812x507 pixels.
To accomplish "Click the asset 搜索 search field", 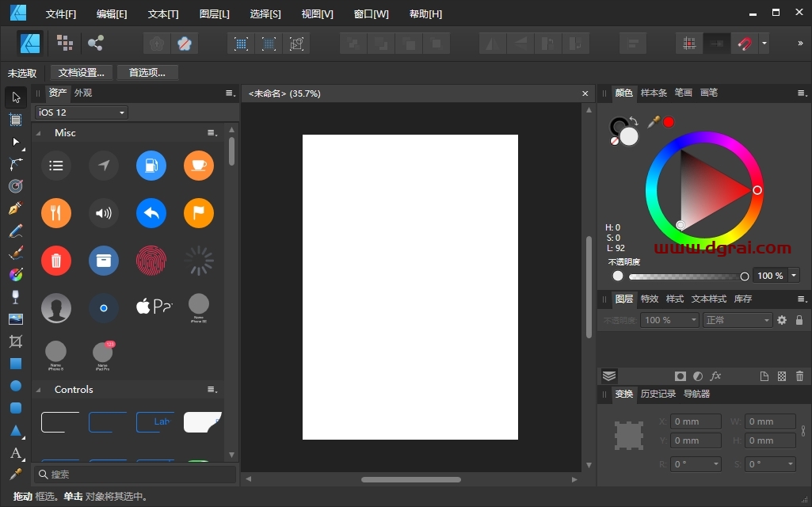I will click(135, 475).
